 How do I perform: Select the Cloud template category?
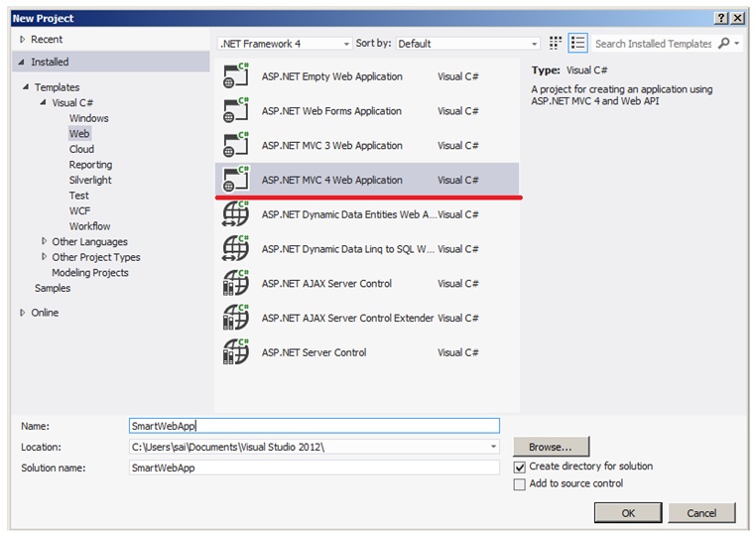click(81, 149)
